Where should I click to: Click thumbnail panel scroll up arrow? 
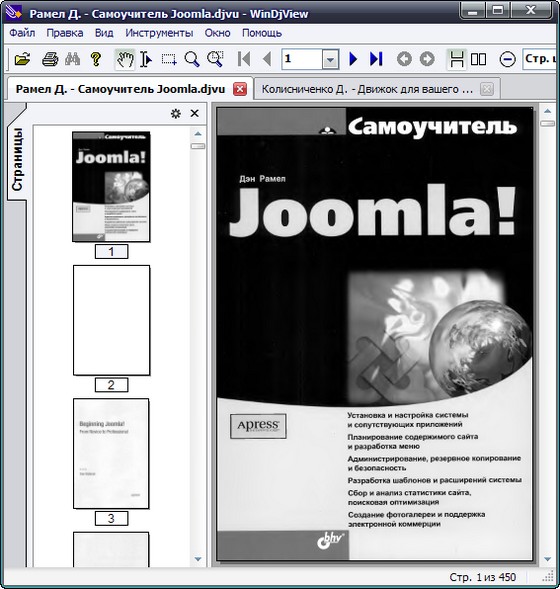198,134
